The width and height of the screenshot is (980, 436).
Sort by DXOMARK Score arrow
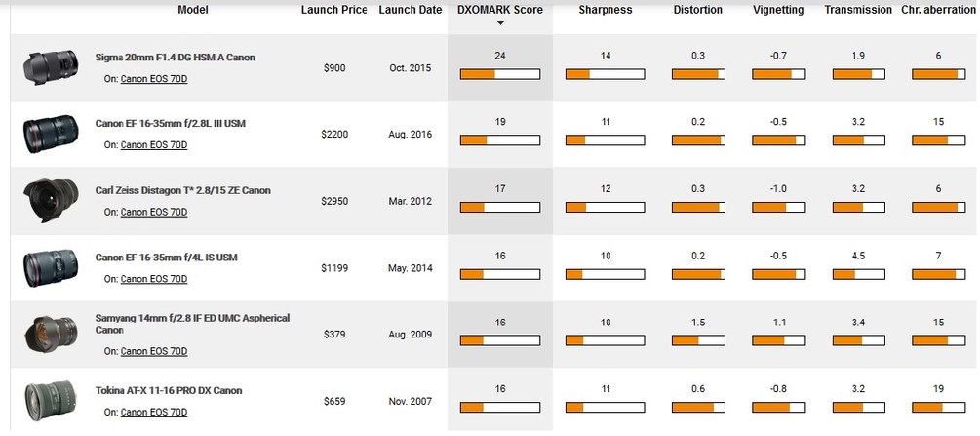pyautogui.click(x=500, y=23)
